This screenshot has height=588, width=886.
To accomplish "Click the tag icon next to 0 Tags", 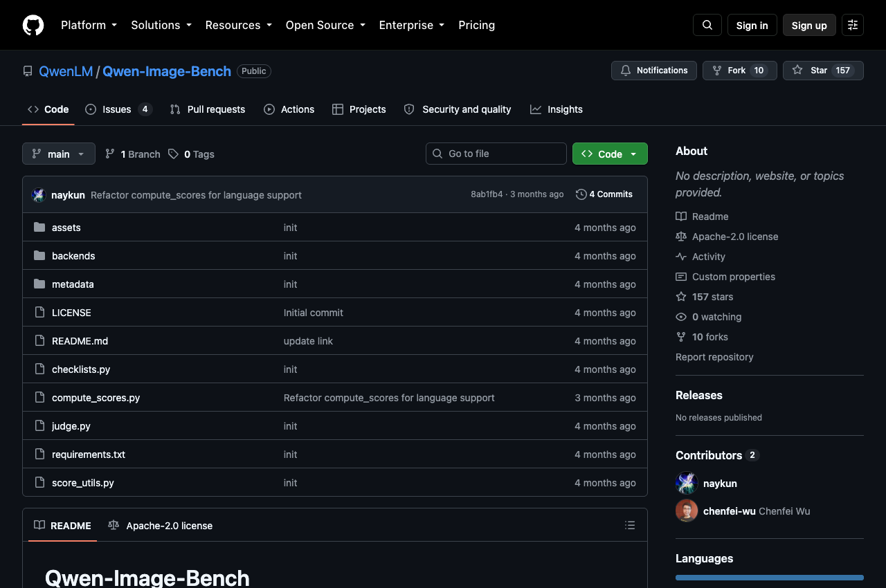I will tap(173, 154).
